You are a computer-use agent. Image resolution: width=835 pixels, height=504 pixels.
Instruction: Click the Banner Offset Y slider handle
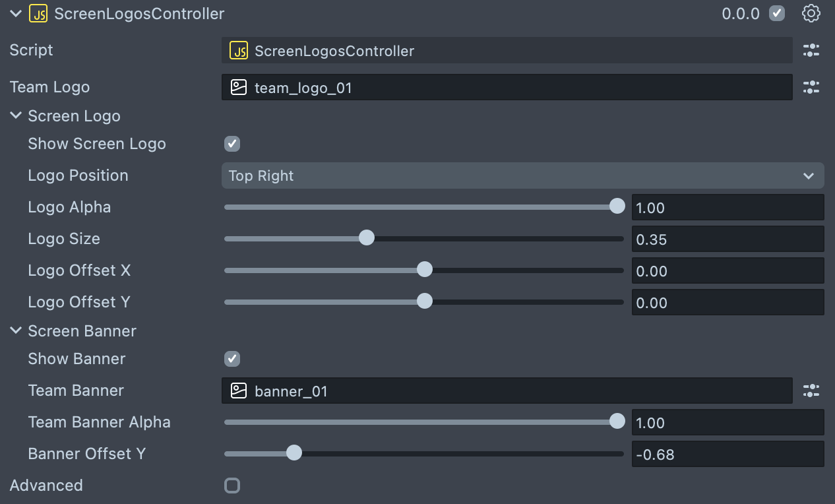(294, 453)
